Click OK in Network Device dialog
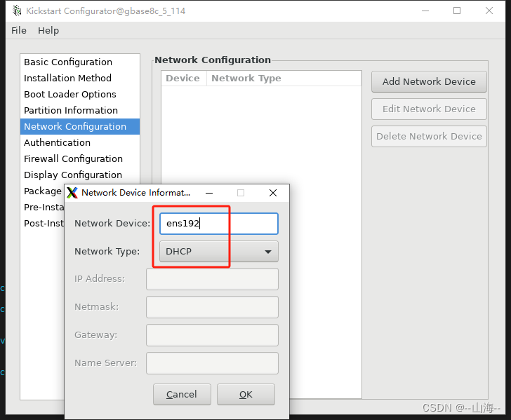 pos(246,394)
